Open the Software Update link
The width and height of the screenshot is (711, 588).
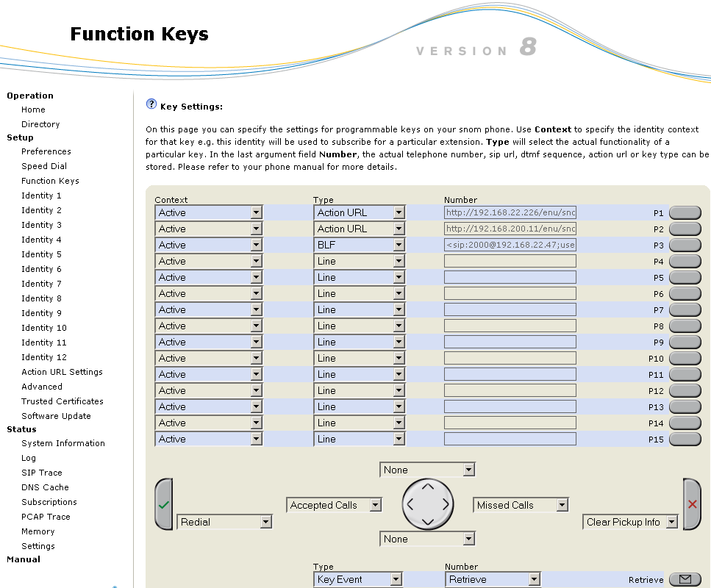[56, 416]
